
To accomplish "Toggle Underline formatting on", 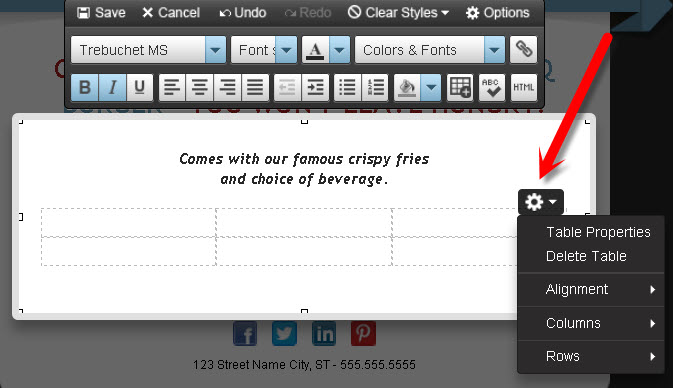I will coord(139,88).
